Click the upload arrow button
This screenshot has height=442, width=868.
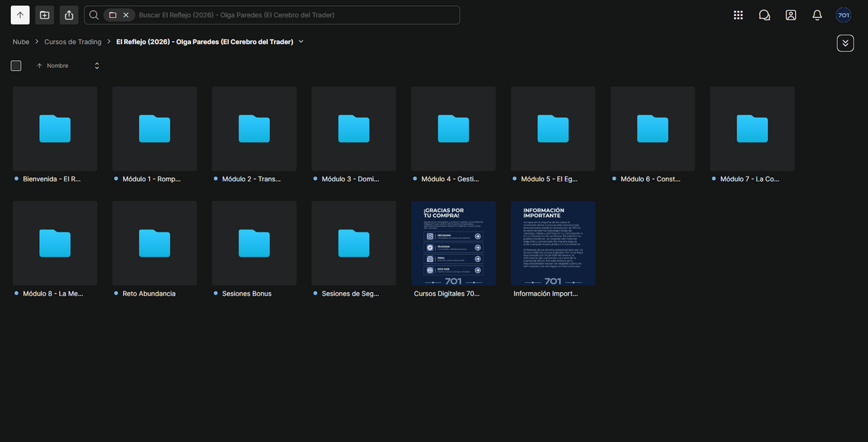(20, 15)
